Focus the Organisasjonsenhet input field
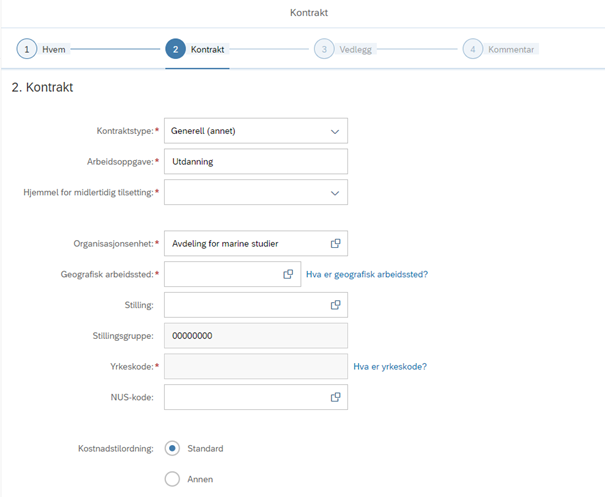Screen dimensions: 605x497 (256, 243)
